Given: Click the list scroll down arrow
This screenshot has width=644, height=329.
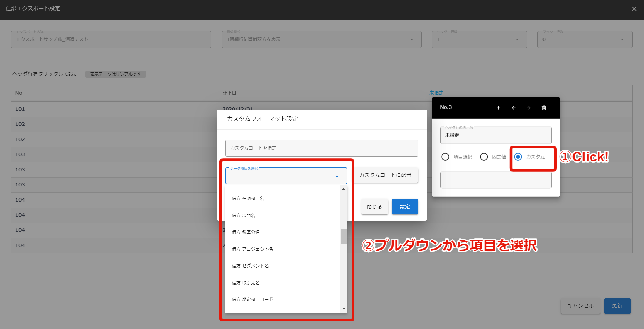Looking at the screenshot, I should click(344, 309).
